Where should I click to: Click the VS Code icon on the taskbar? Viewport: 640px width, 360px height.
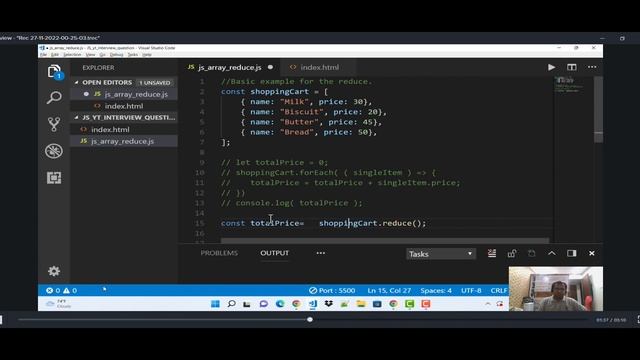(x=313, y=304)
